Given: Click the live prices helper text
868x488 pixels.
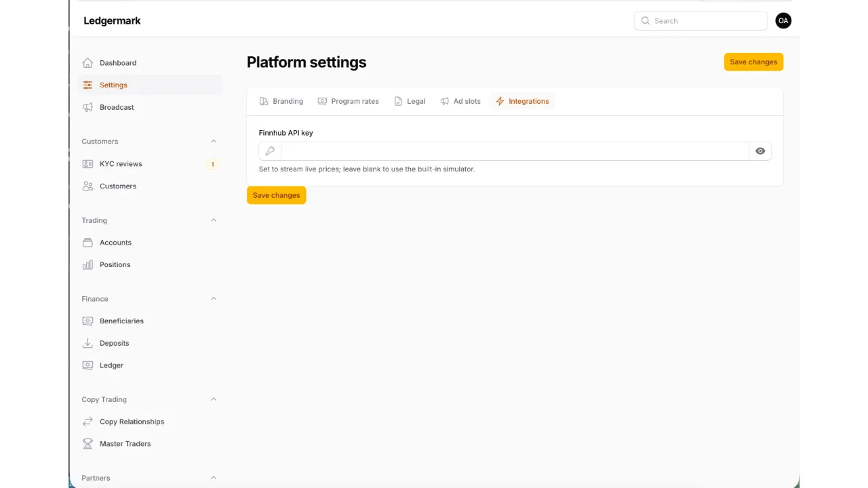Looking at the screenshot, I should (x=366, y=169).
